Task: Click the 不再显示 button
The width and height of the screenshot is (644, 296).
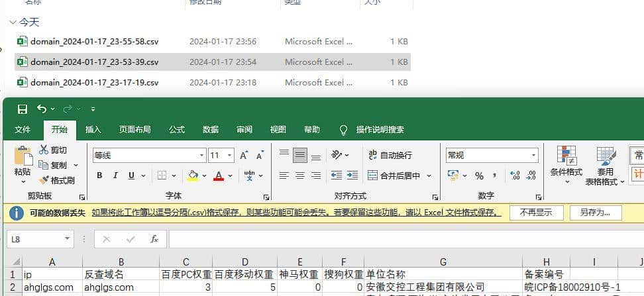Action: (x=536, y=213)
